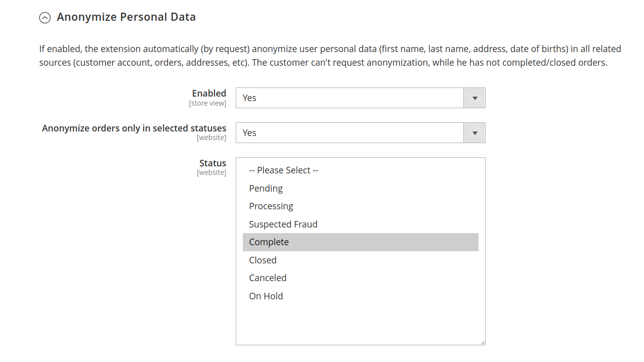Click the second Yes dropdown field
This screenshot has height=362, width=644.
click(x=349, y=132)
